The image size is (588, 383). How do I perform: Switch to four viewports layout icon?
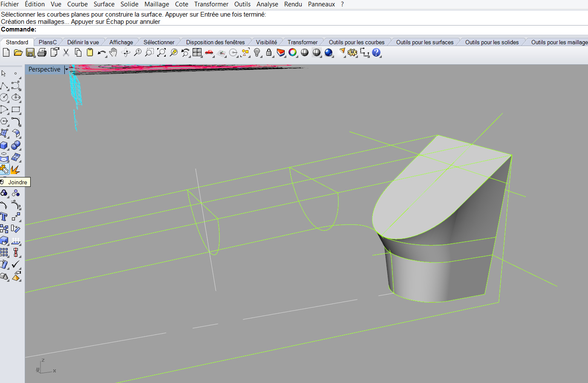(x=197, y=52)
